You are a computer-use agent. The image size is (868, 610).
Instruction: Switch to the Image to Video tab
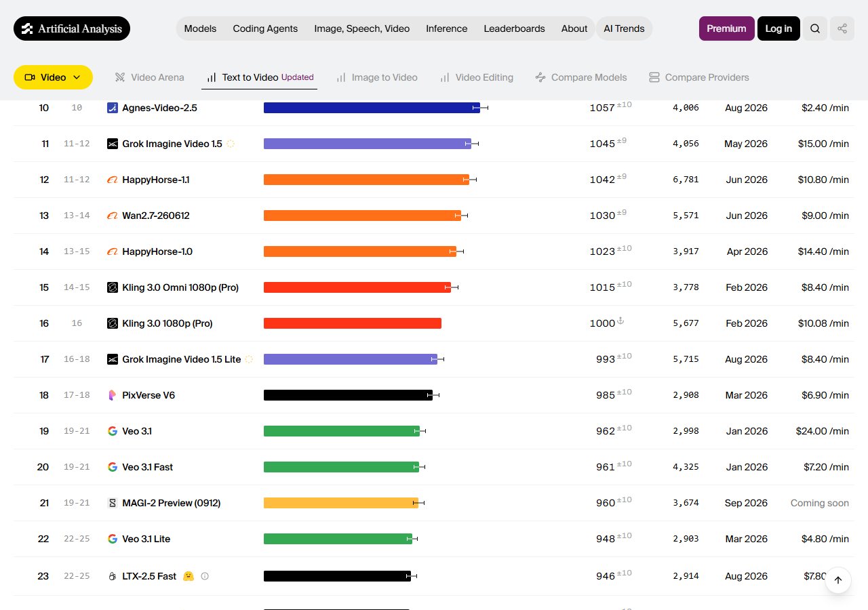(376, 77)
